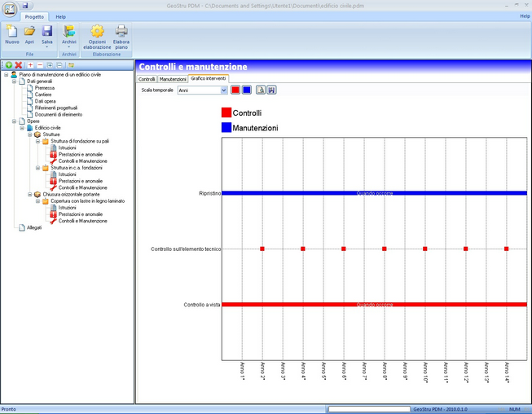
Task: Select the Dati opera tree item
Action: pyautogui.click(x=45, y=101)
